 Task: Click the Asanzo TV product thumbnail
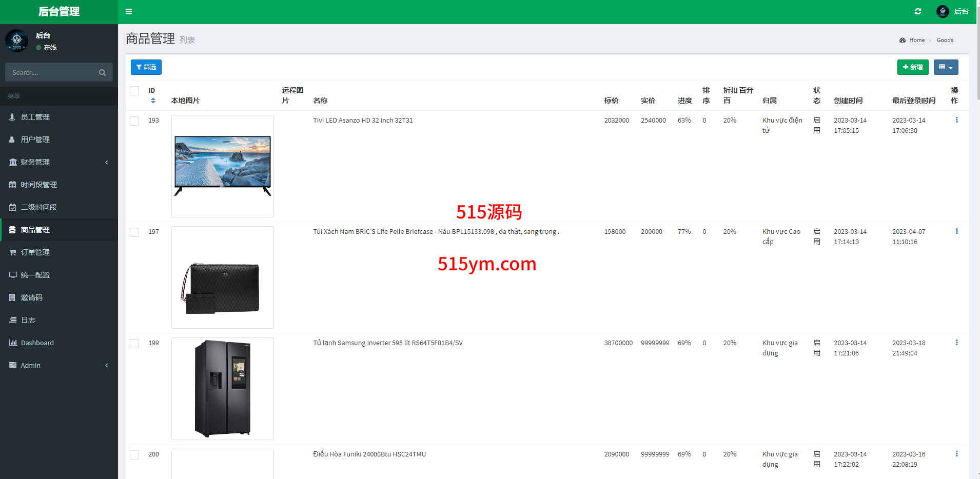pyautogui.click(x=223, y=166)
